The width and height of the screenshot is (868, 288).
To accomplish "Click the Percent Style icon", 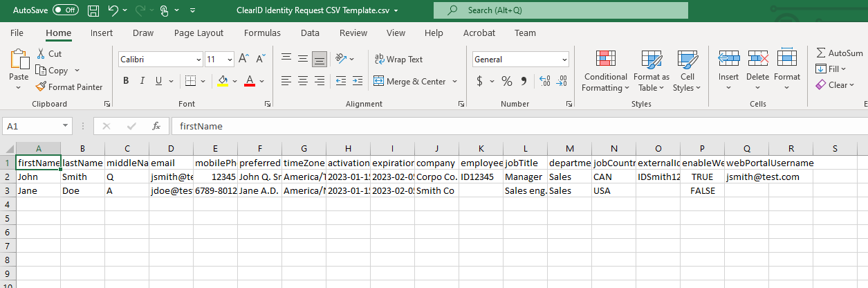I will 506,82.
